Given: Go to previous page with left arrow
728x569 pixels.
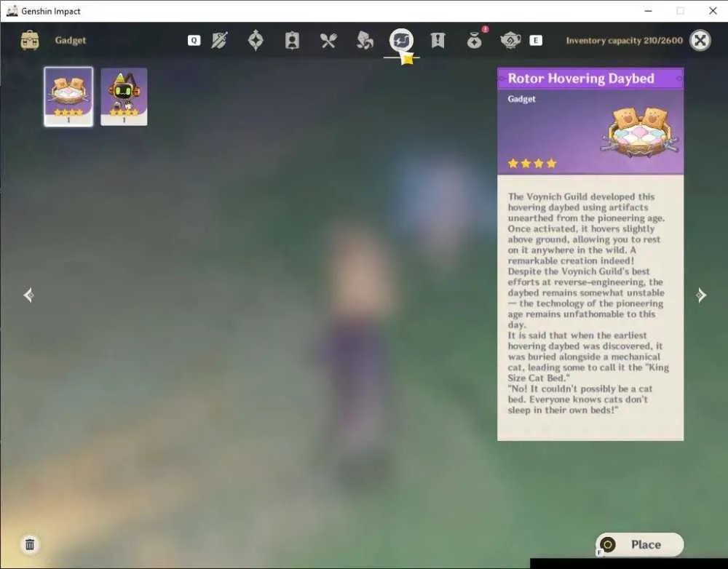Looking at the screenshot, I should [28, 295].
